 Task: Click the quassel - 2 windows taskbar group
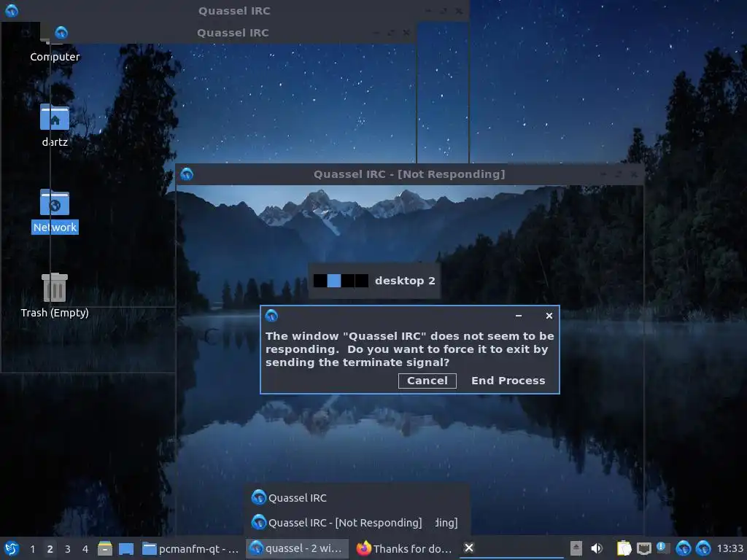298,548
